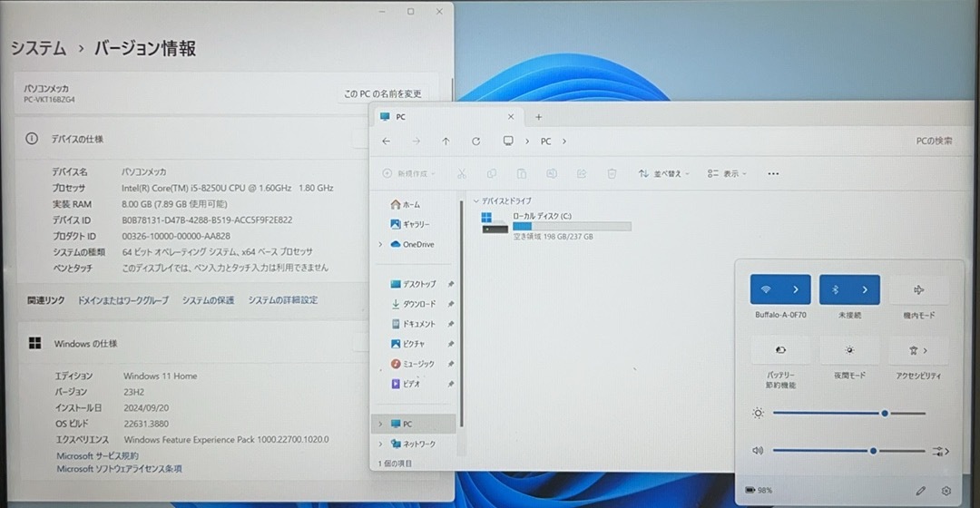Open Gallery in the navigation pane
This screenshot has height=508, width=980.
[x=409, y=224]
